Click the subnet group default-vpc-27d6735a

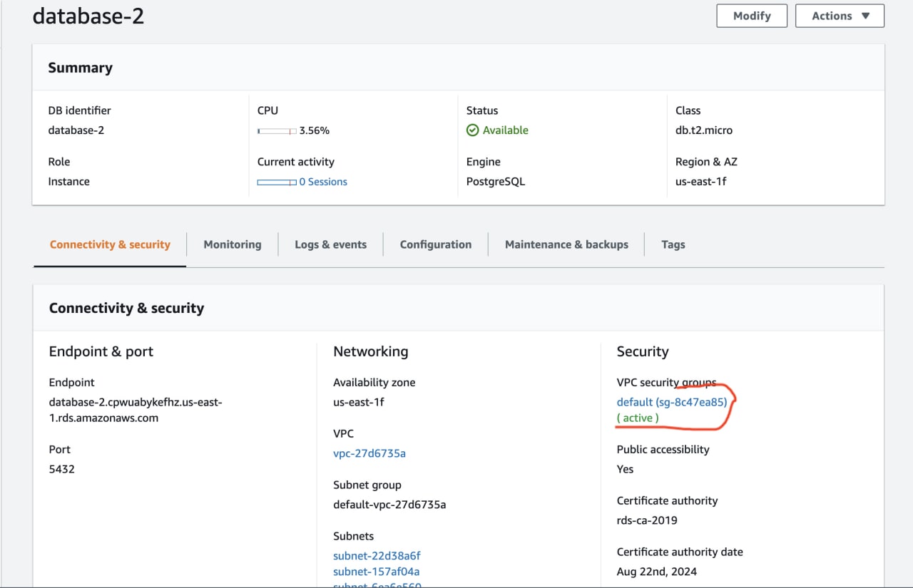tap(389, 505)
